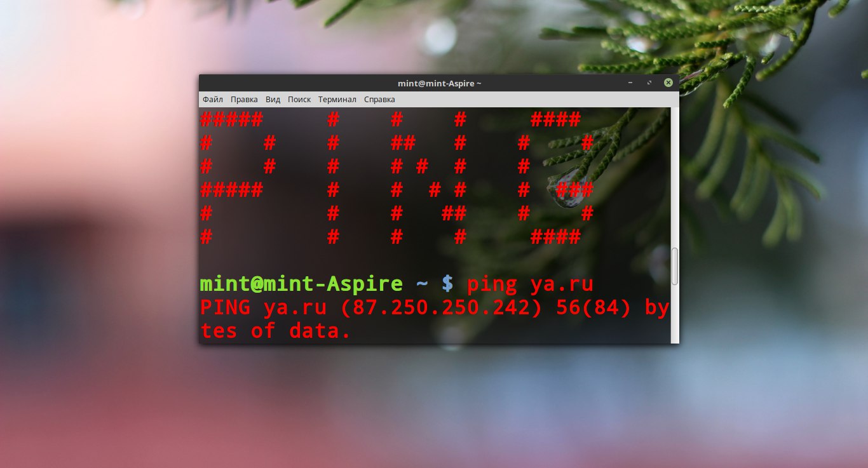Image resolution: width=868 pixels, height=468 pixels.
Task: Click the terminal vertical scrollbar handle
Action: point(675,267)
